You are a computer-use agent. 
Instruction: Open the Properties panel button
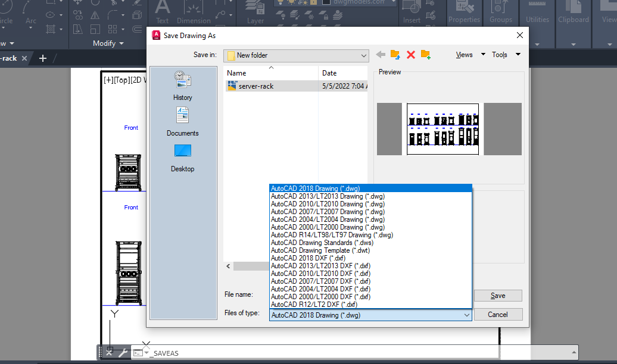(465, 12)
